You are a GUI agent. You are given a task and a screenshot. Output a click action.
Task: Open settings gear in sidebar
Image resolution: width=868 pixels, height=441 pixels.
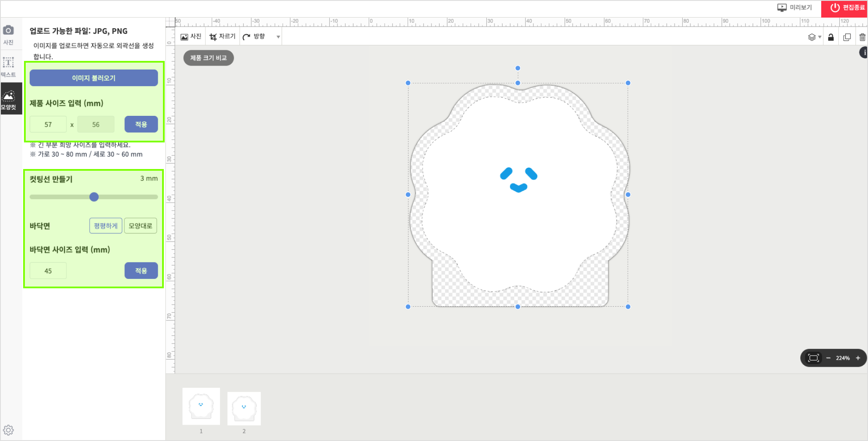point(9,430)
